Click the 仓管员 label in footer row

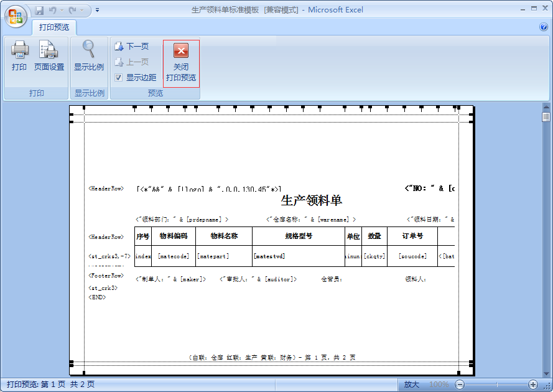[332, 279]
